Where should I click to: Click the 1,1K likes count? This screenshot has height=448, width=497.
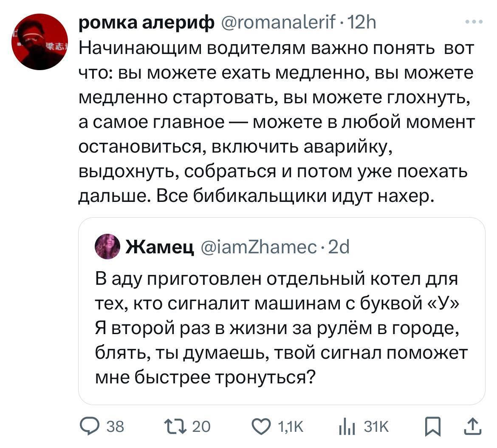click(291, 427)
